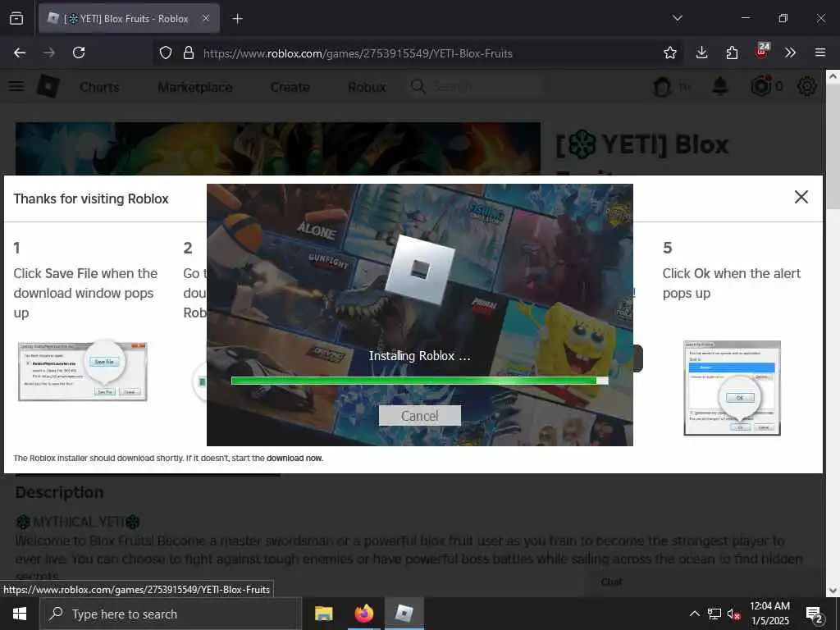Open the Firefox downloads panel
This screenshot has height=630, width=840.
point(701,52)
